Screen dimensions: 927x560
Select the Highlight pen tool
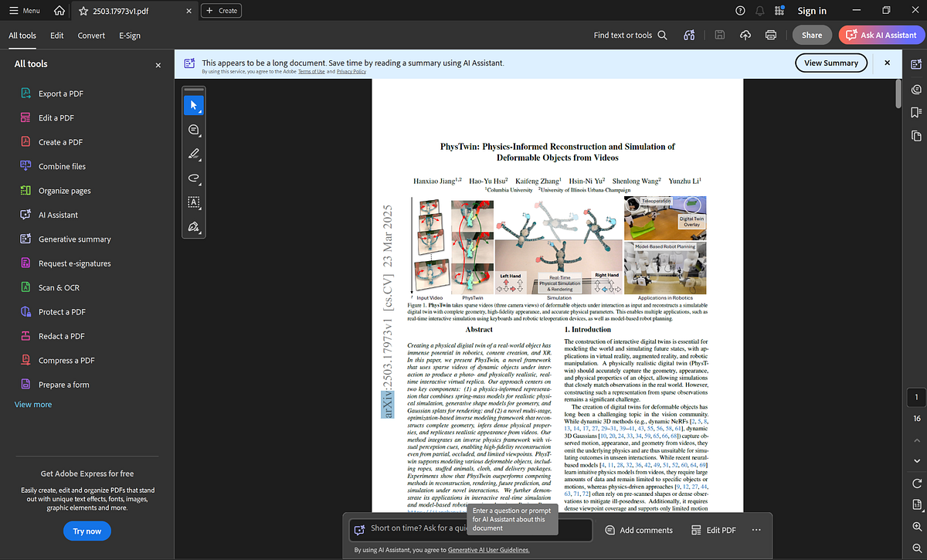[194, 154]
